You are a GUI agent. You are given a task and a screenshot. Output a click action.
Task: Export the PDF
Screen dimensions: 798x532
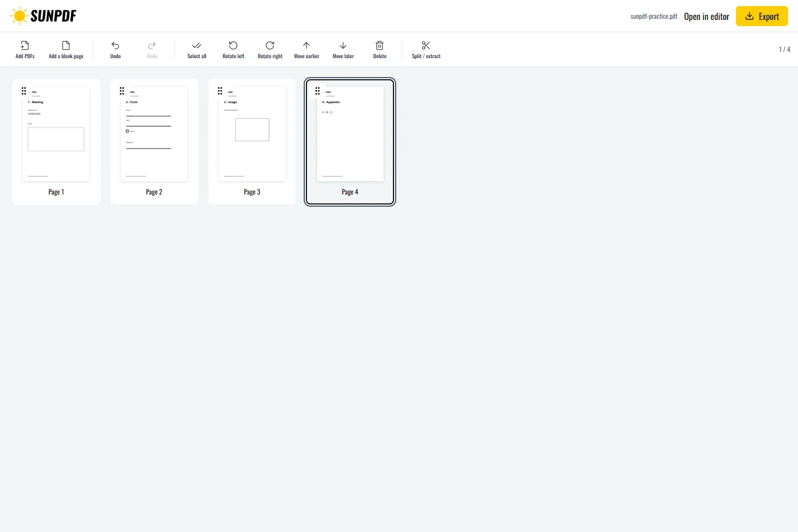pos(762,16)
